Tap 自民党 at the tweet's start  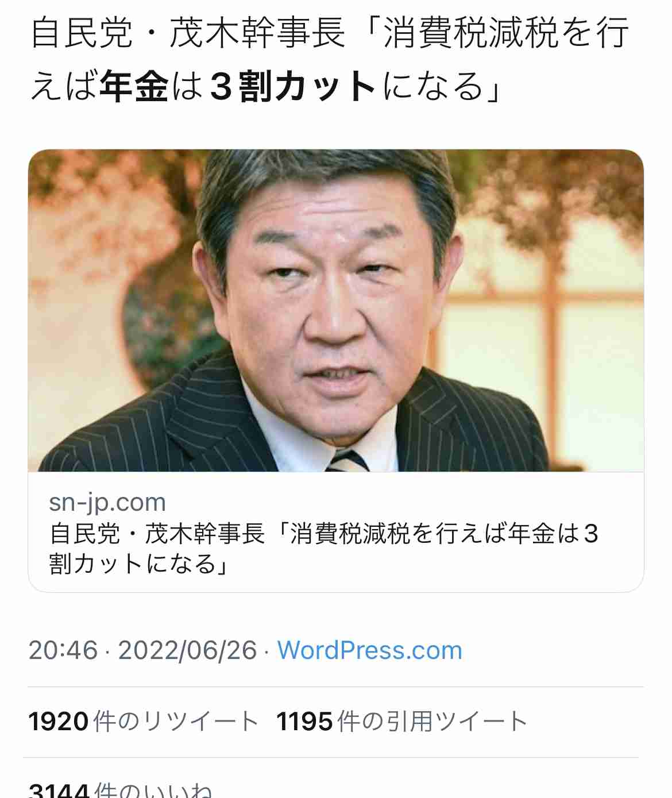(x=82, y=33)
